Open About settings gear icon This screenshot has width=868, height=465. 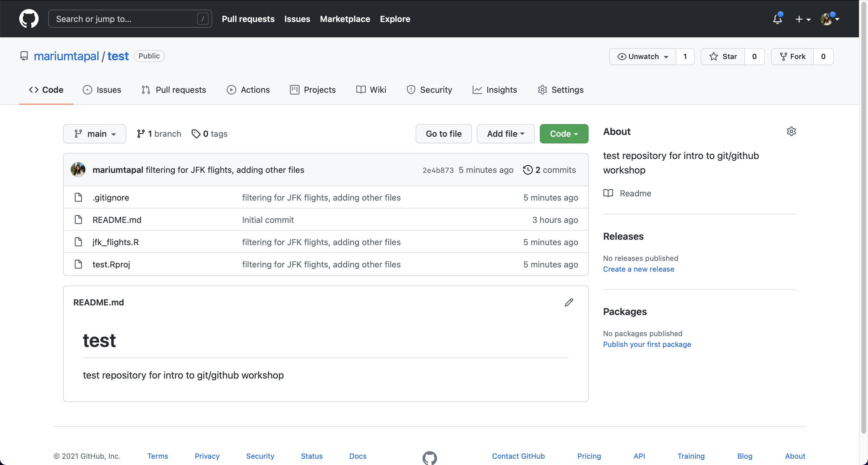(x=791, y=131)
